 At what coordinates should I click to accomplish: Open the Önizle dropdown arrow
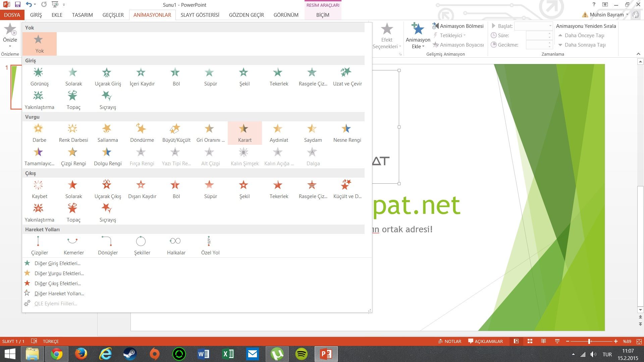click(x=10, y=46)
